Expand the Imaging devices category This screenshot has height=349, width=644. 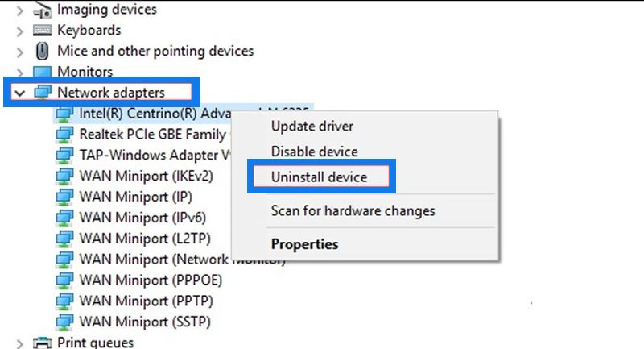[19, 10]
